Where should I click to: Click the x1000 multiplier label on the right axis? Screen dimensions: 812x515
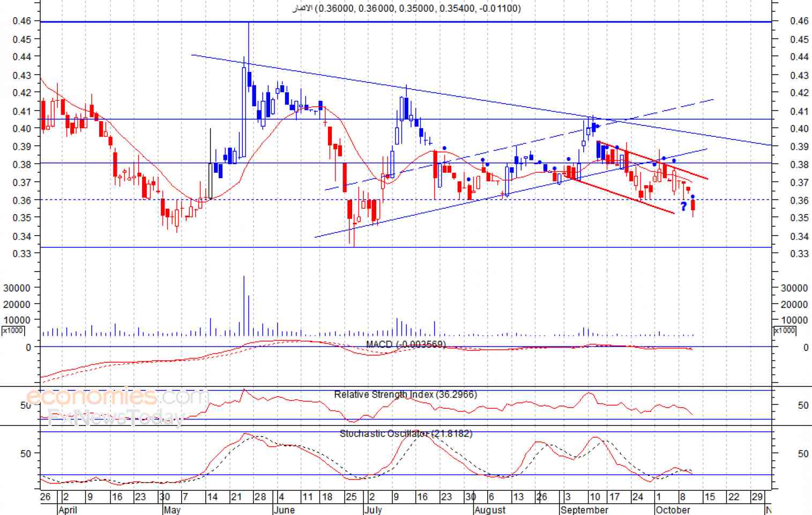[x=785, y=330]
